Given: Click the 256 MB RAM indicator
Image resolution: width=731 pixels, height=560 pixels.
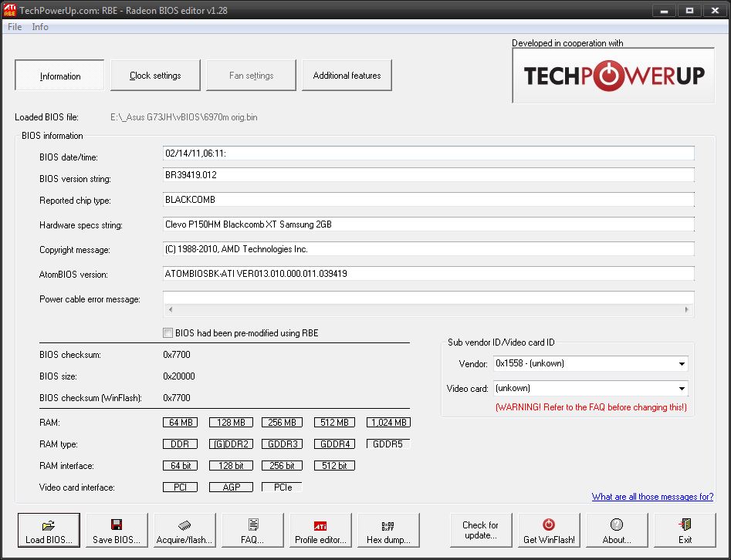Looking at the screenshot, I should (282, 423).
